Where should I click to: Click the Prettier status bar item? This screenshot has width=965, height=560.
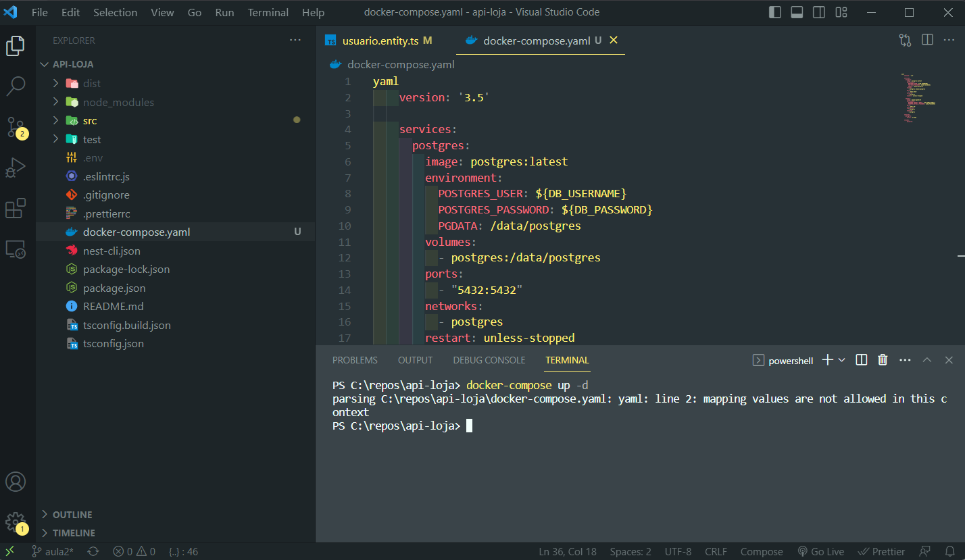881,551
